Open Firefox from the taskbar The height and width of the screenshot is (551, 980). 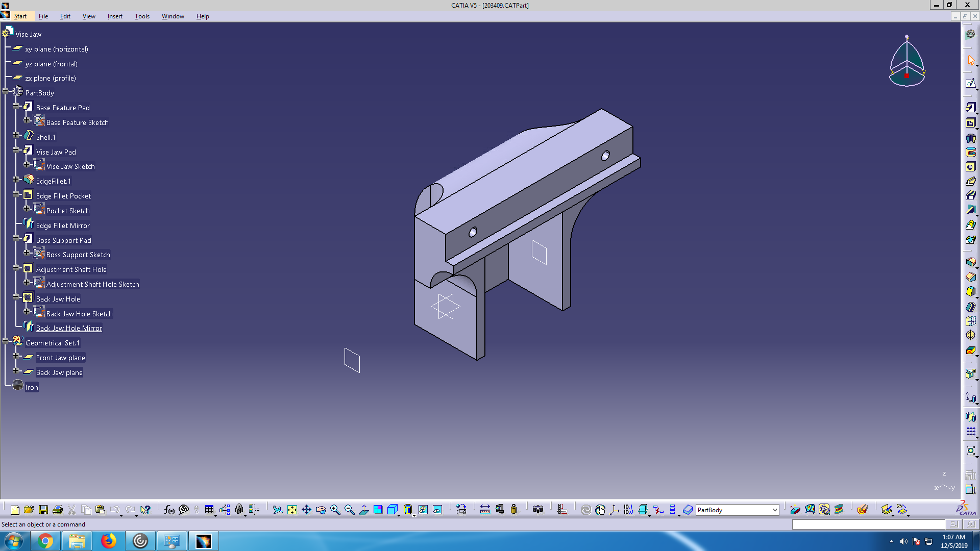108,541
